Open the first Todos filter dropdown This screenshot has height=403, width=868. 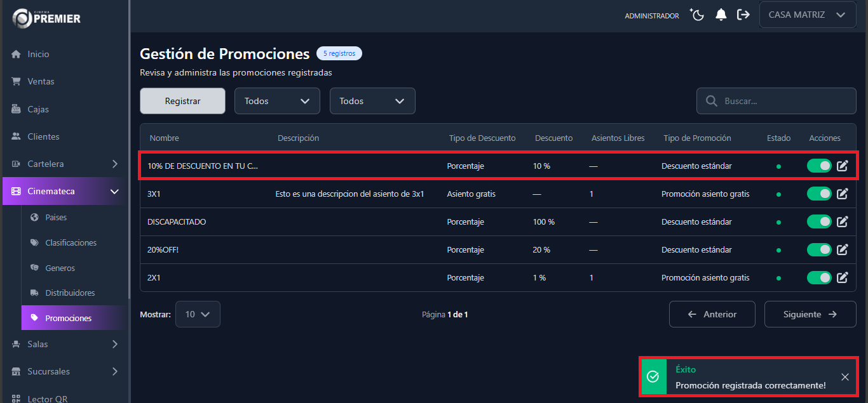pyautogui.click(x=277, y=101)
